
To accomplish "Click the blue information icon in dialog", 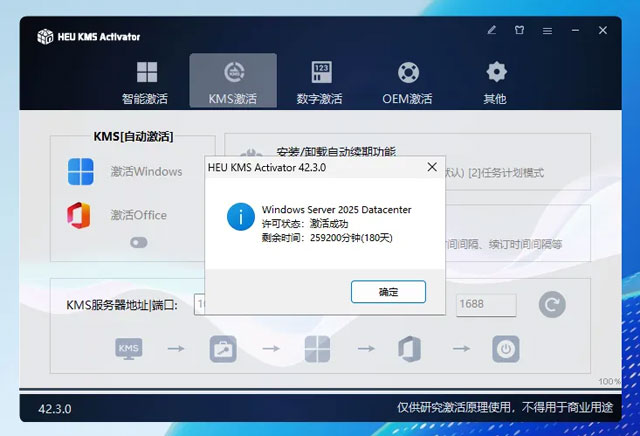I will point(241,217).
